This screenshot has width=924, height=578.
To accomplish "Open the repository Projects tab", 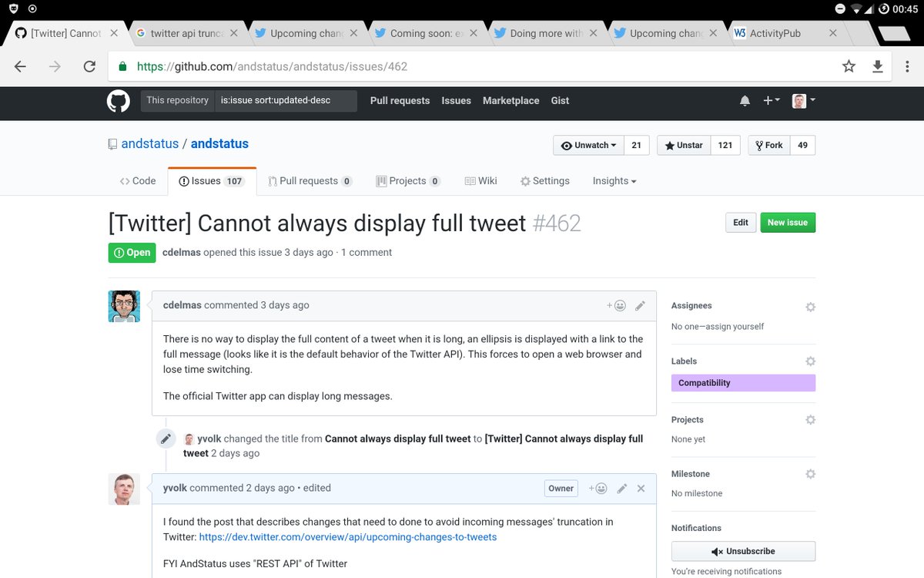I will tap(408, 181).
